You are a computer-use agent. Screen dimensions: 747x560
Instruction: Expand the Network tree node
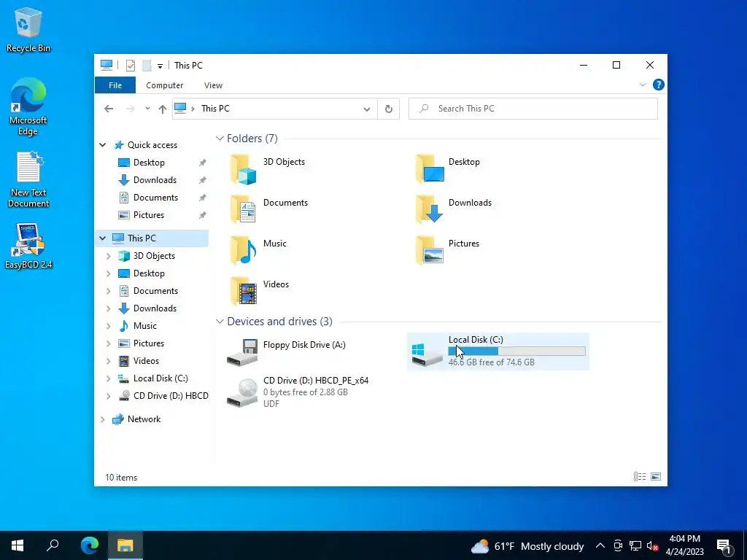point(102,419)
